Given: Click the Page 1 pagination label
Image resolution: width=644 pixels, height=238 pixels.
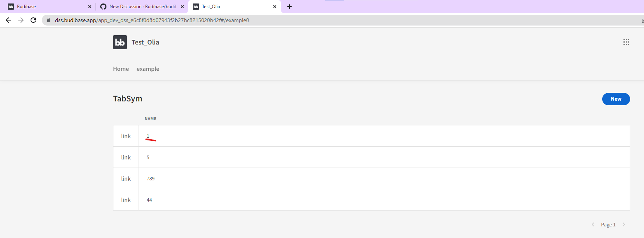Looking at the screenshot, I should (x=608, y=225).
